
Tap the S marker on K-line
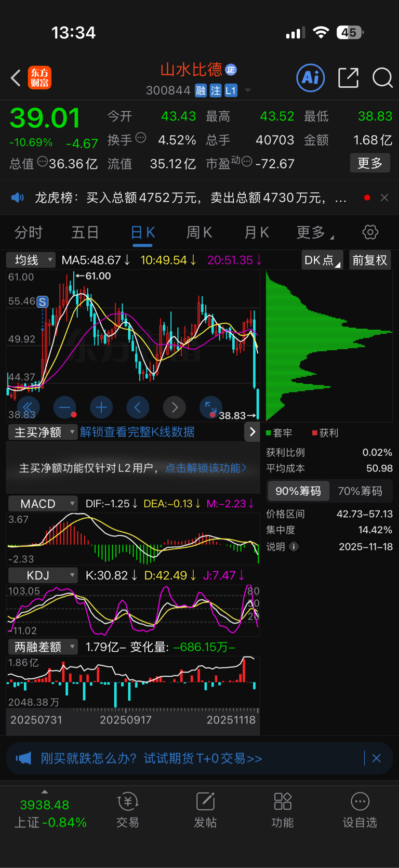(x=43, y=301)
